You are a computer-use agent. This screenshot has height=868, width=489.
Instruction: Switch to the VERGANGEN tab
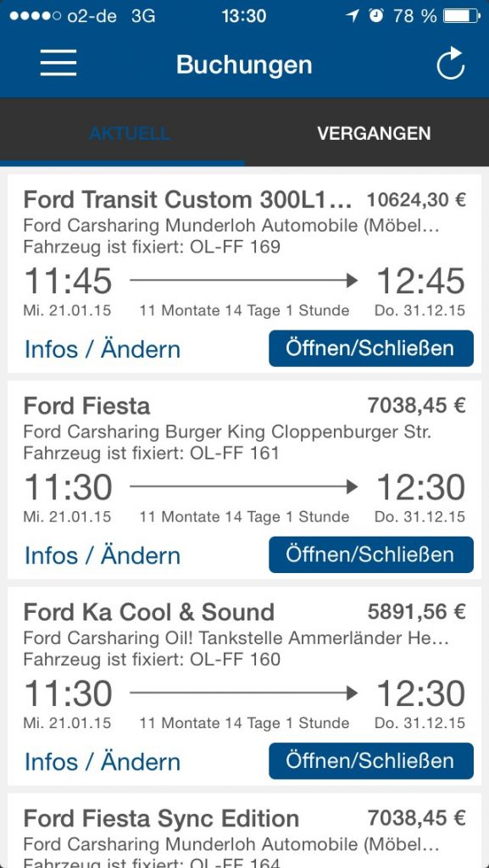tap(374, 133)
